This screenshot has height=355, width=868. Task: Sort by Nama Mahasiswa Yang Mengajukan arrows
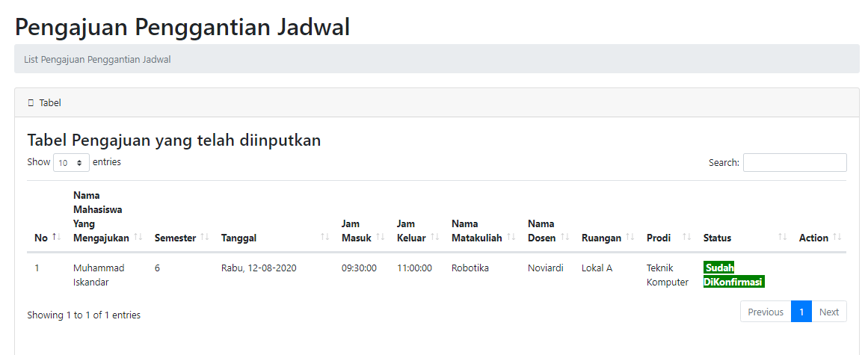click(x=138, y=237)
